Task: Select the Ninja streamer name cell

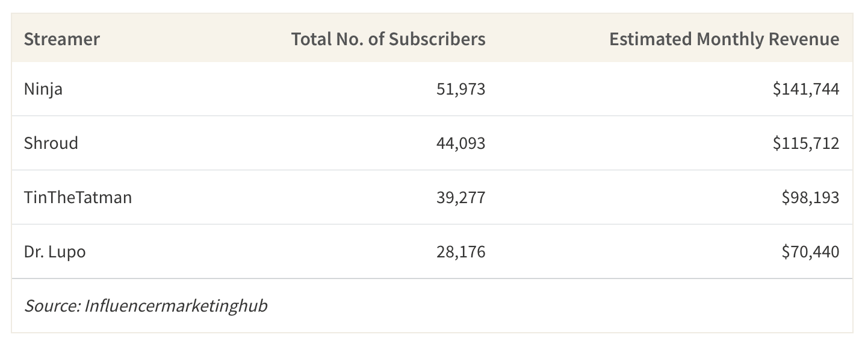Action: [43, 89]
